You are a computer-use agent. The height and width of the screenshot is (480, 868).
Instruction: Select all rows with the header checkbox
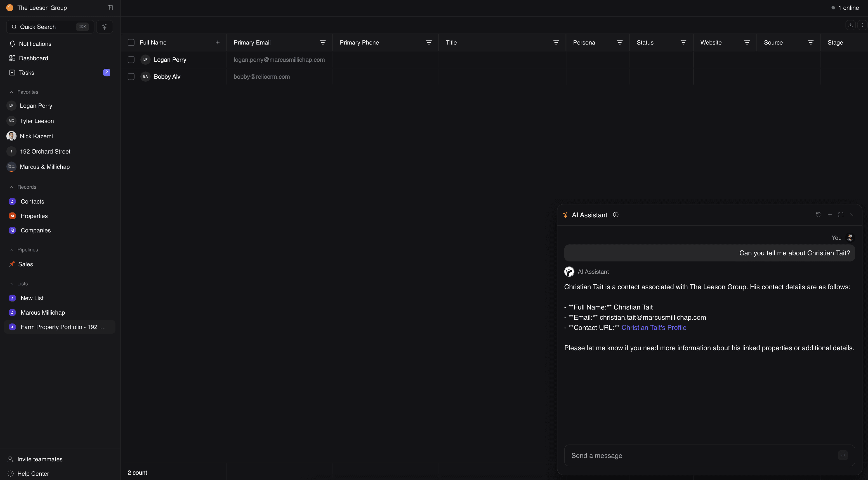pos(131,42)
